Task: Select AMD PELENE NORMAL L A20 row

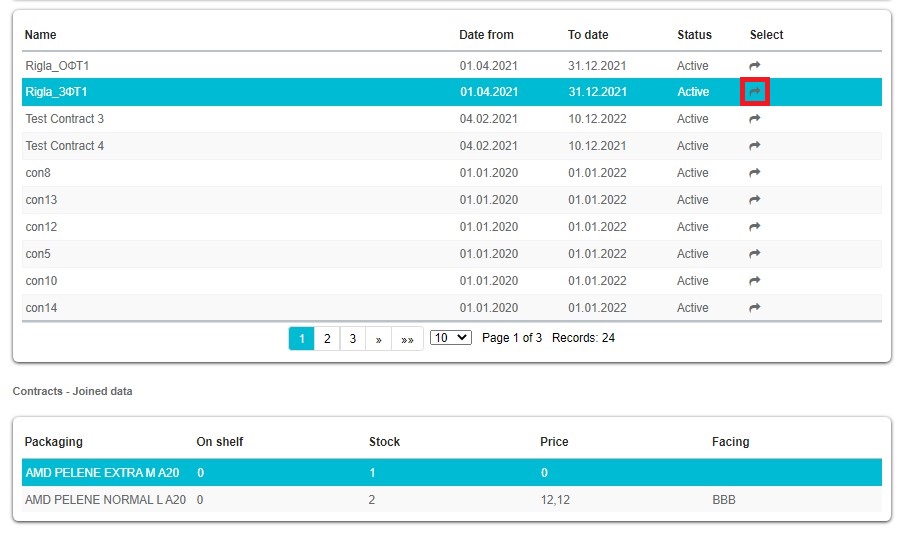Action: click(105, 499)
